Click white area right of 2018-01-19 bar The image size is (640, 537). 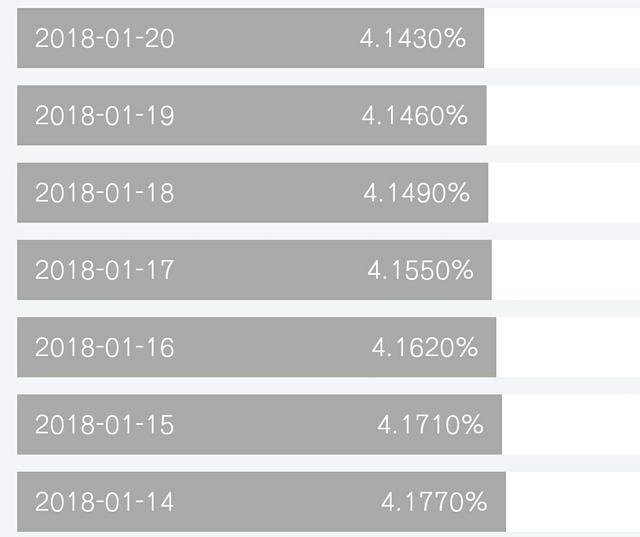click(x=563, y=116)
